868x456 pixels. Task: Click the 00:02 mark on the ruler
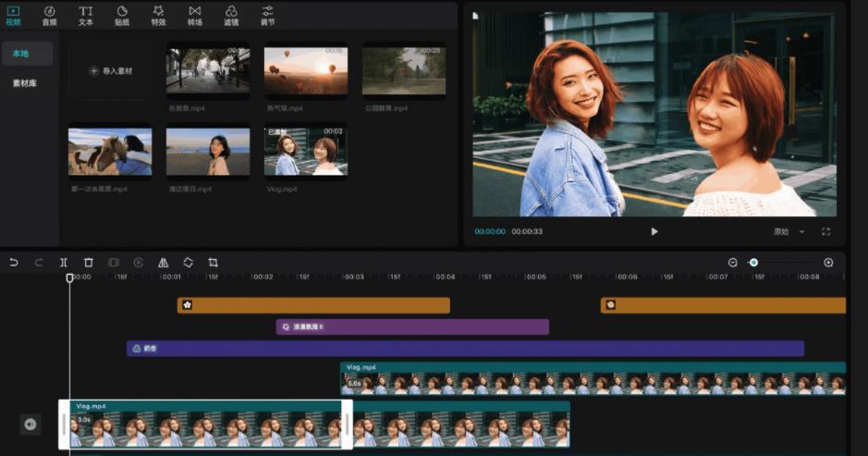pos(263,277)
